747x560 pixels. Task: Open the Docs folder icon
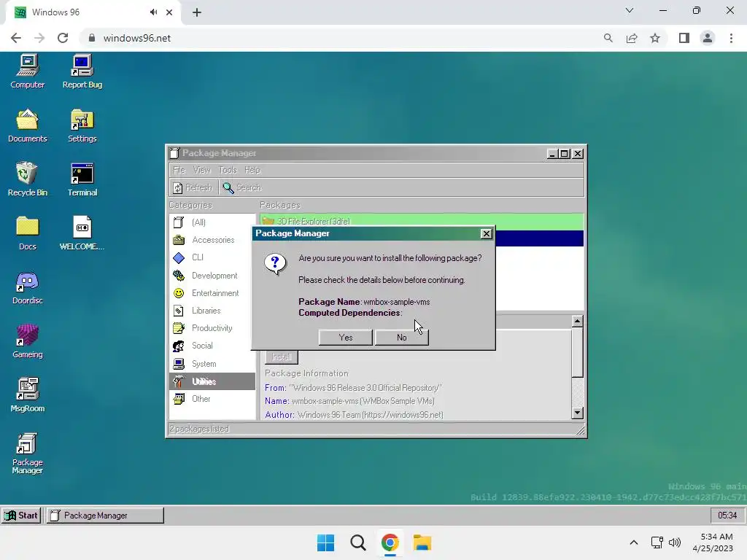pyautogui.click(x=28, y=233)
